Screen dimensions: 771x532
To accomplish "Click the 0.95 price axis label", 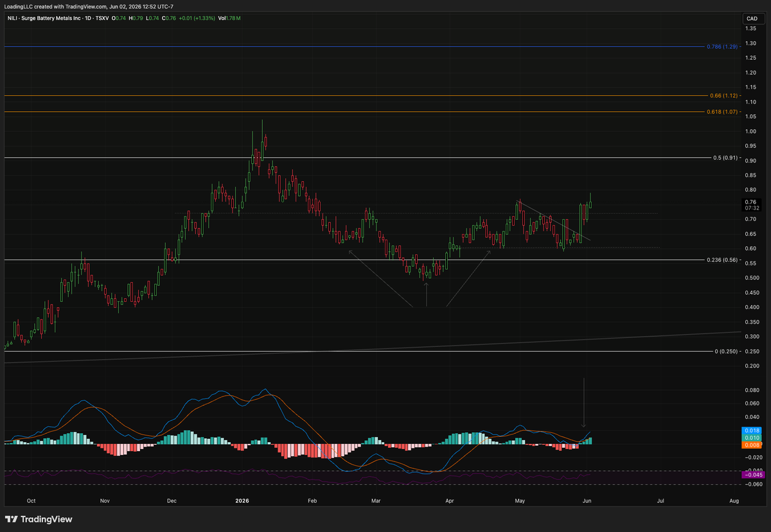I will [x=750, y=146].
